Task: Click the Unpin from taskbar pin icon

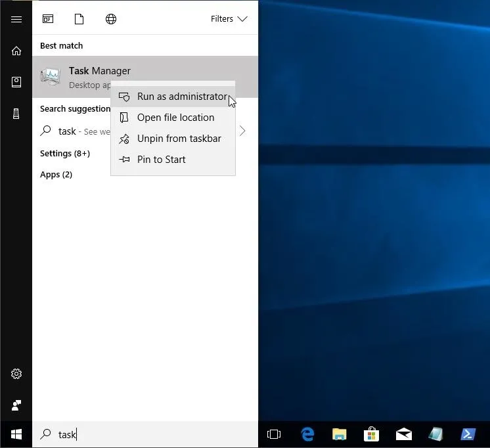Action: [124, 139]
